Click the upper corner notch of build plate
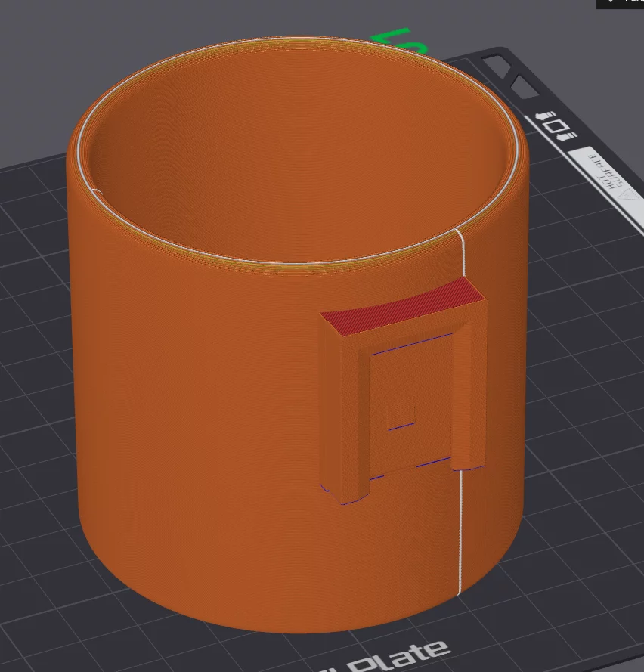 pos(496,67)
